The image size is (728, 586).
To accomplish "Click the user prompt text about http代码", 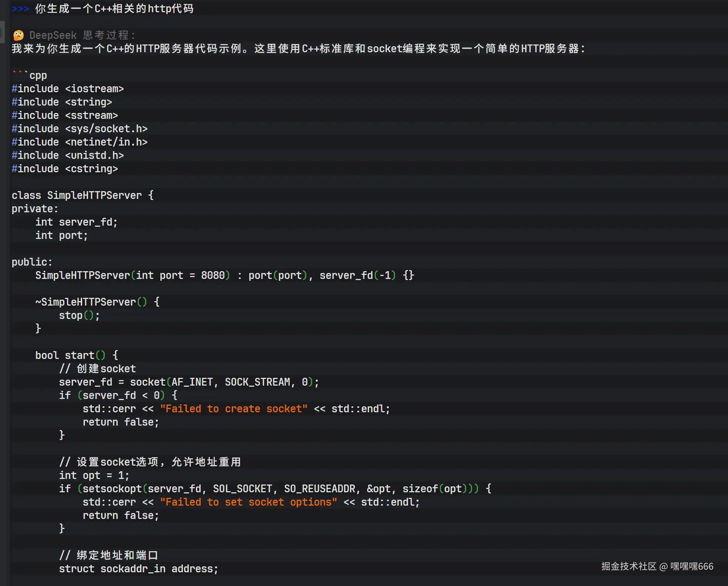I will 114,9.
